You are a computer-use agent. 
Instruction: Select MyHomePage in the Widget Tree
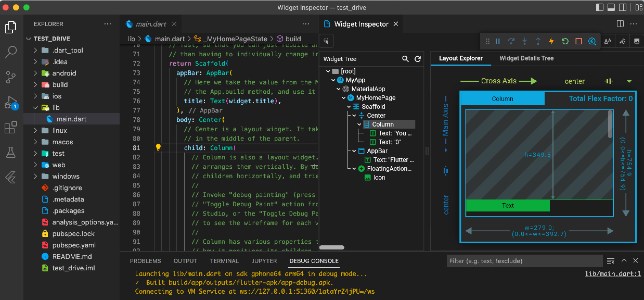tap(376, 98)
